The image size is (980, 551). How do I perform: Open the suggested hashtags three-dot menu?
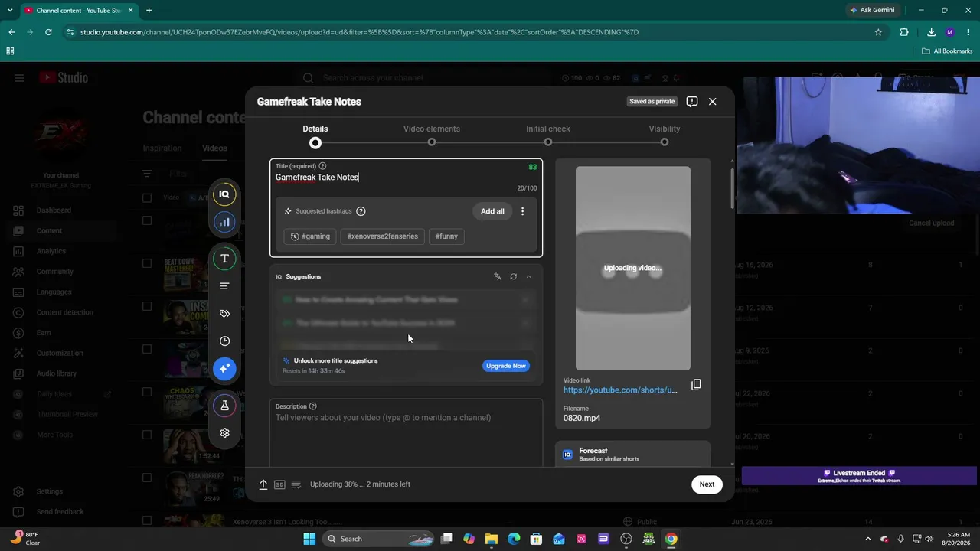[523, 211]
